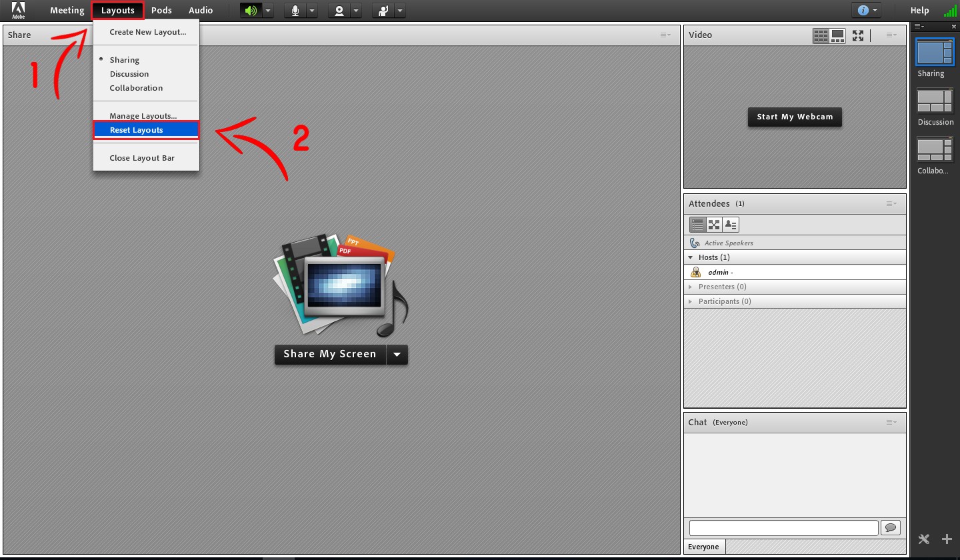Collapse the Hosts group

pyautogui.click(x=691, y=257)
